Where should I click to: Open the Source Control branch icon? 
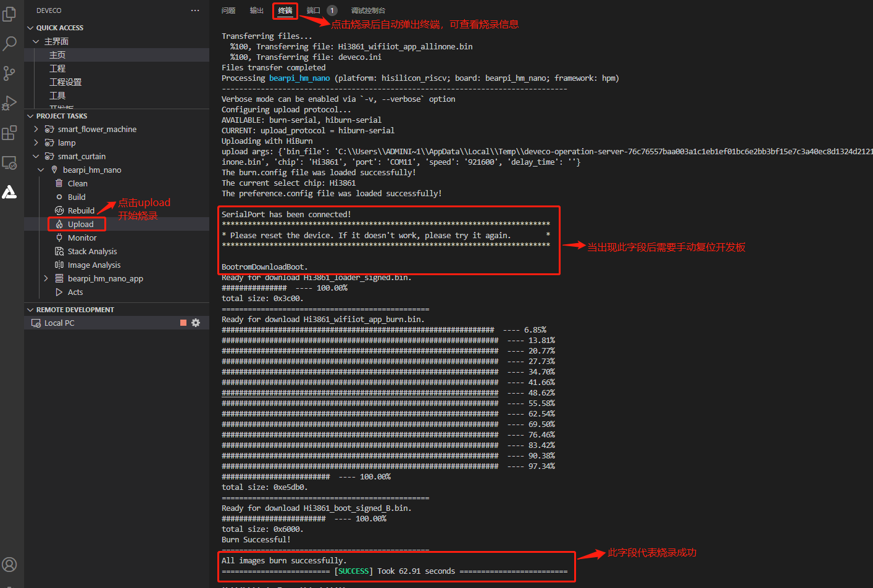click(x=9, y=73)
